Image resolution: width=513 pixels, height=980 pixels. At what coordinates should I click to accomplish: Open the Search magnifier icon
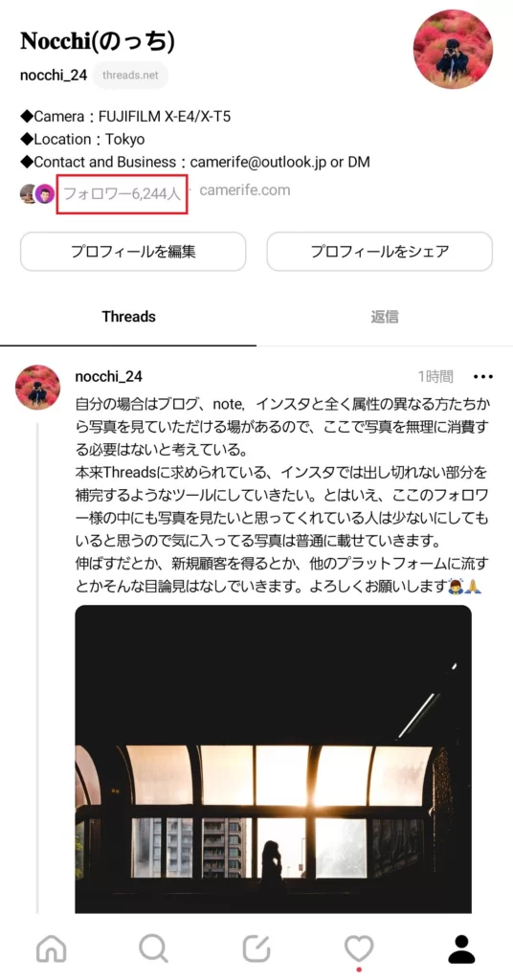pyautogui.click(x=154, y=948)
